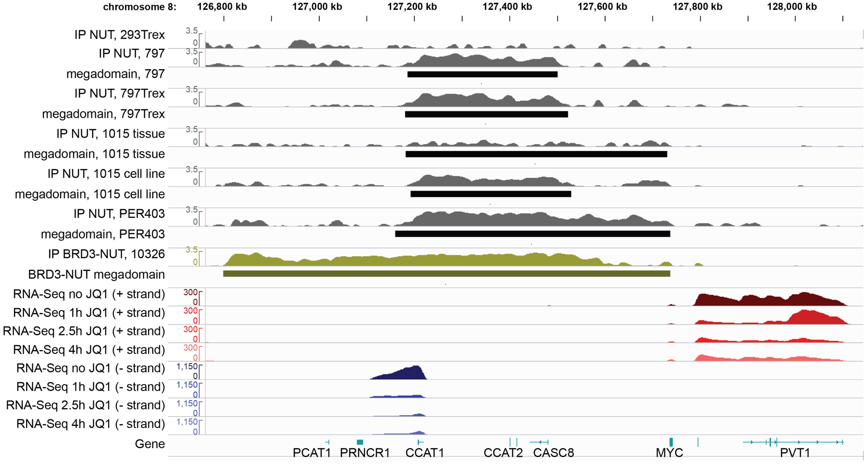
Task: Click the black megadomain bar for 1015 tissue
Action: [x=536, y=154]
